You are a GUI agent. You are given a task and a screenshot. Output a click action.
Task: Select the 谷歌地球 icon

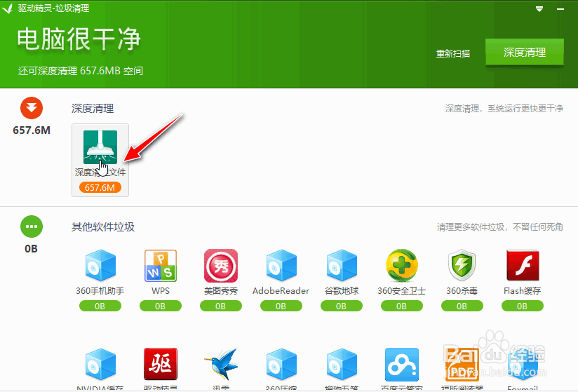342,265
